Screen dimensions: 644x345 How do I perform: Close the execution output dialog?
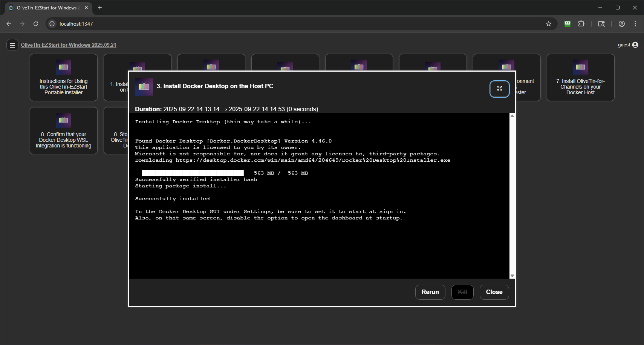pos(494,292)
